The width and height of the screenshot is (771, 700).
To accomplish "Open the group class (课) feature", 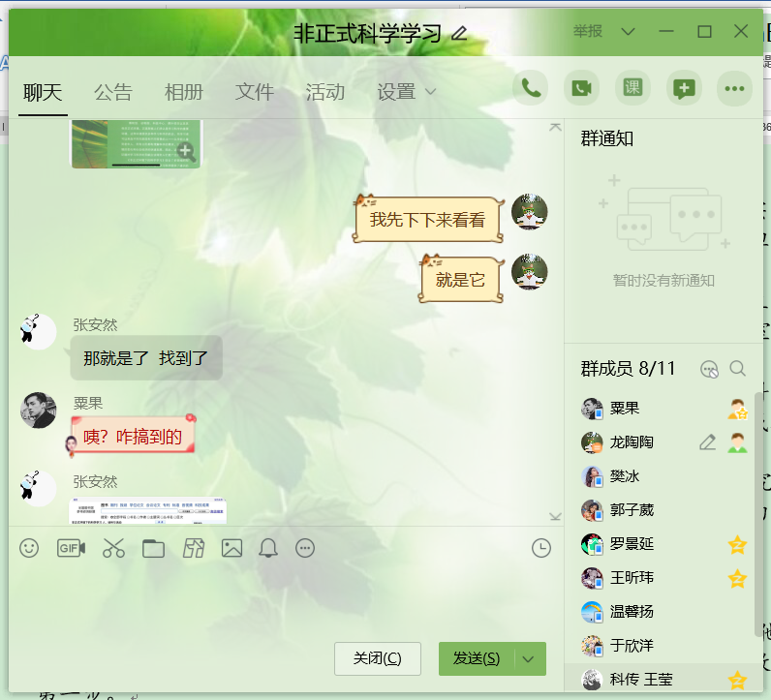I will pyautogui.click(x=632, y=88).
